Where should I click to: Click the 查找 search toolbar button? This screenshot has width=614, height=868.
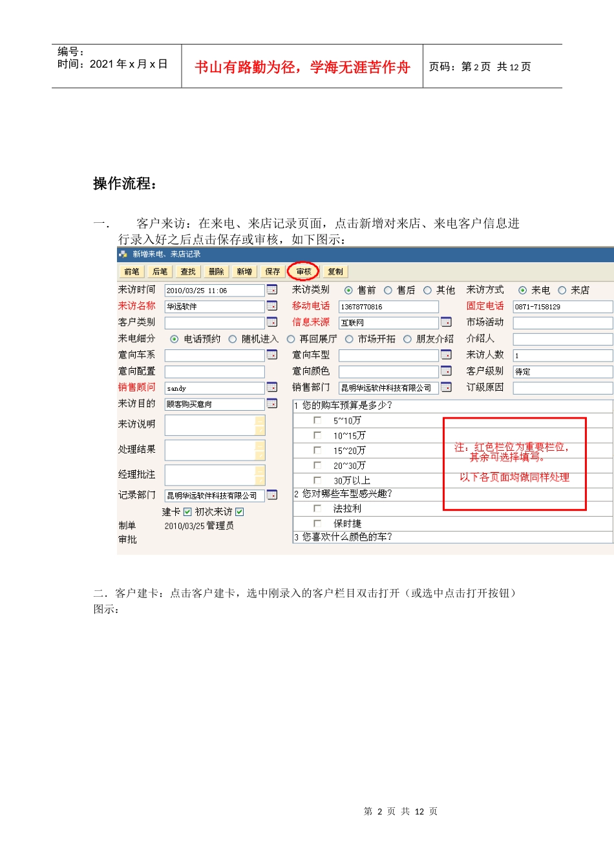click(x=188, y=272)
